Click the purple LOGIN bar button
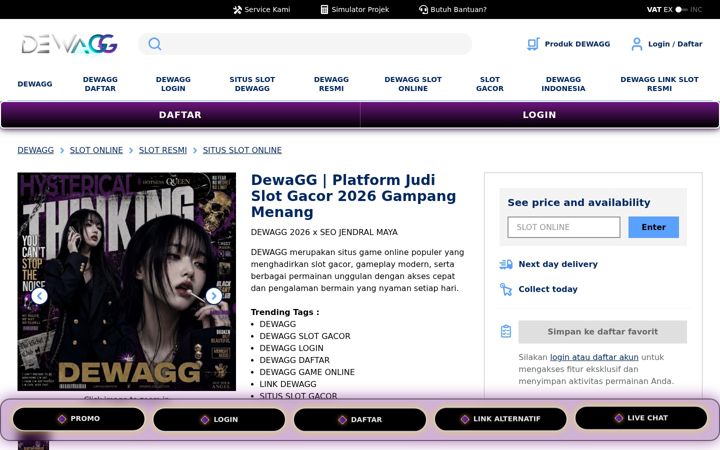Screen dimensions: 720x450 [540, 115]
